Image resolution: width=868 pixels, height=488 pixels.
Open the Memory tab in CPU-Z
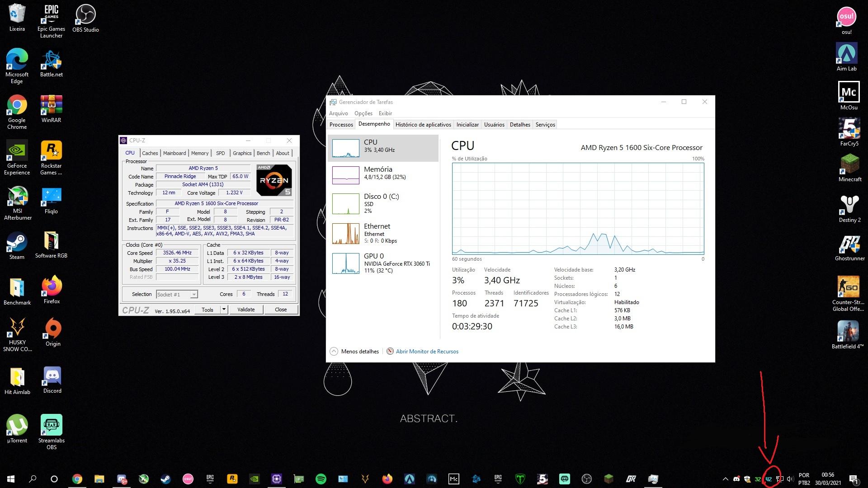point(200,153)
